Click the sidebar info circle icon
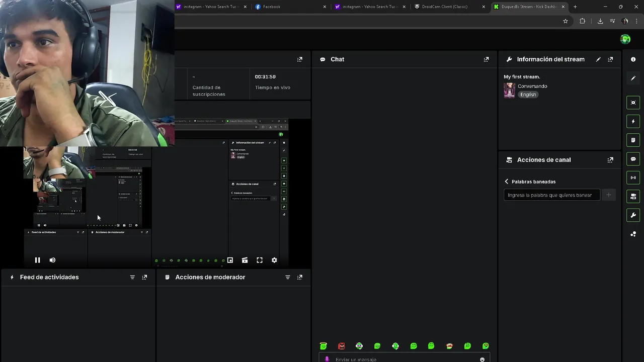644x362 pixels. pos(633,59)
